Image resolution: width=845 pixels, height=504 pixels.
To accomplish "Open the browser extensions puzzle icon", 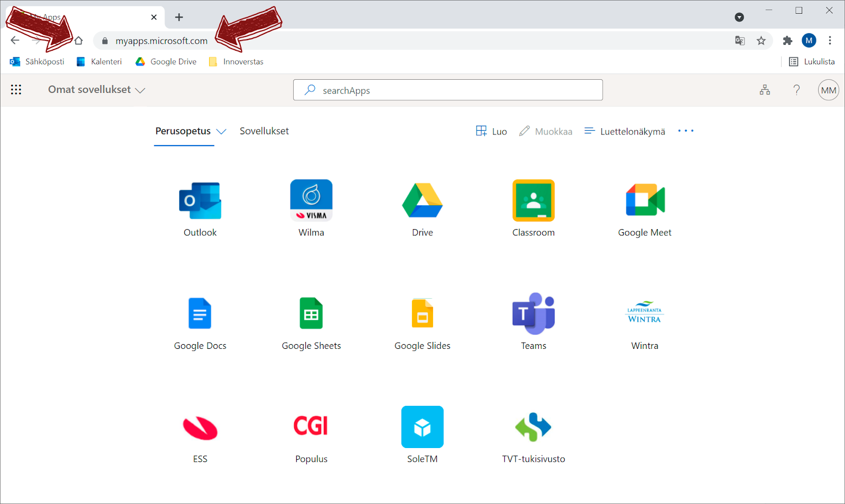I will pyautogui.click(x=787, y=41).
